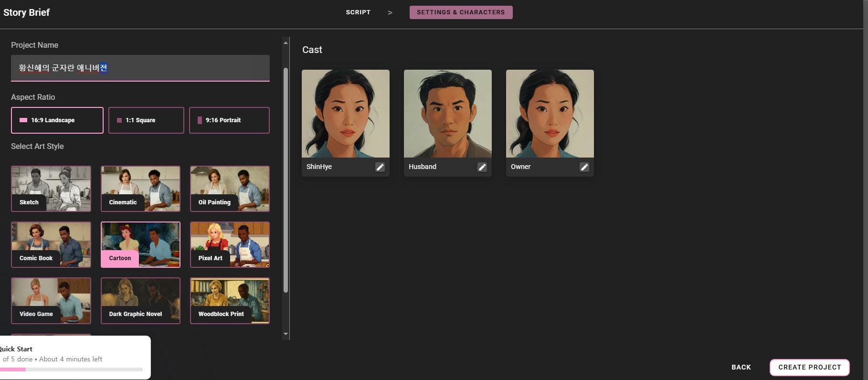Choose the 1:1 Square aspect ratio
This screenshot has width=868, height=380.
click(146, 120)
